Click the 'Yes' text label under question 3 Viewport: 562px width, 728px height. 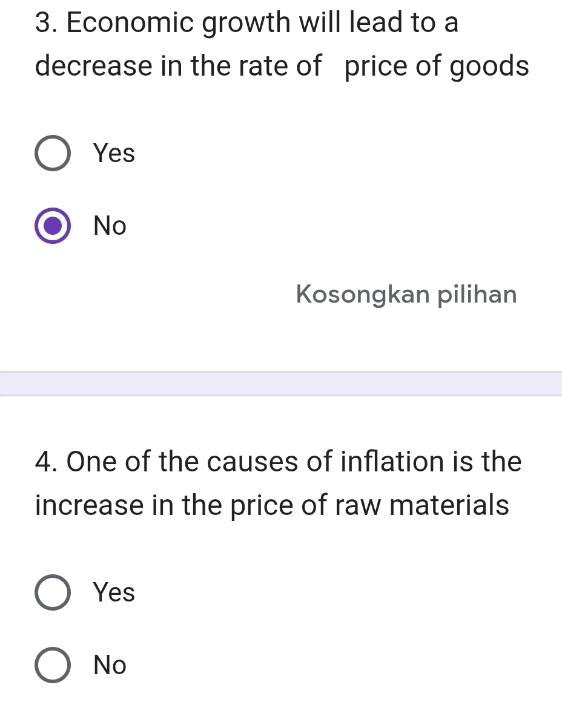point(114,153)
